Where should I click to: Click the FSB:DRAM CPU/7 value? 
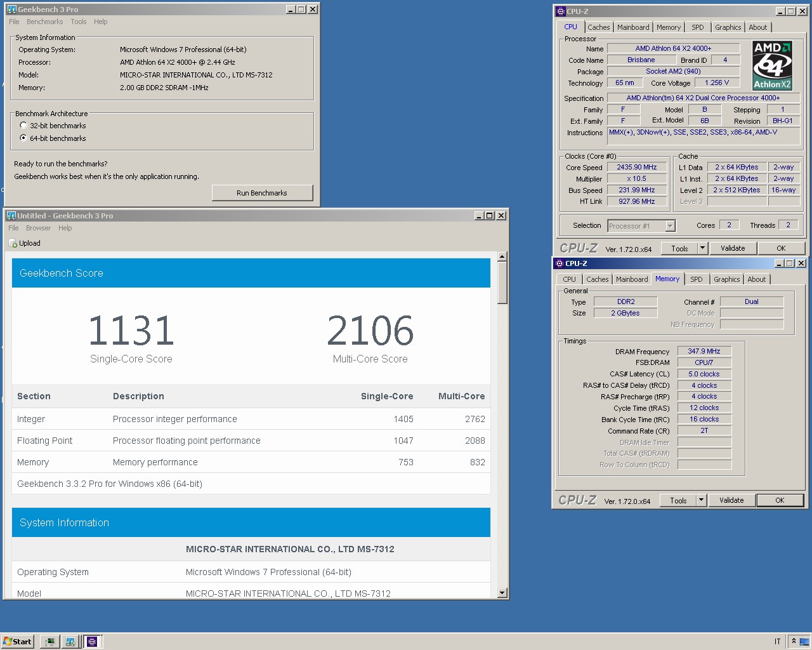coord(704,362)
